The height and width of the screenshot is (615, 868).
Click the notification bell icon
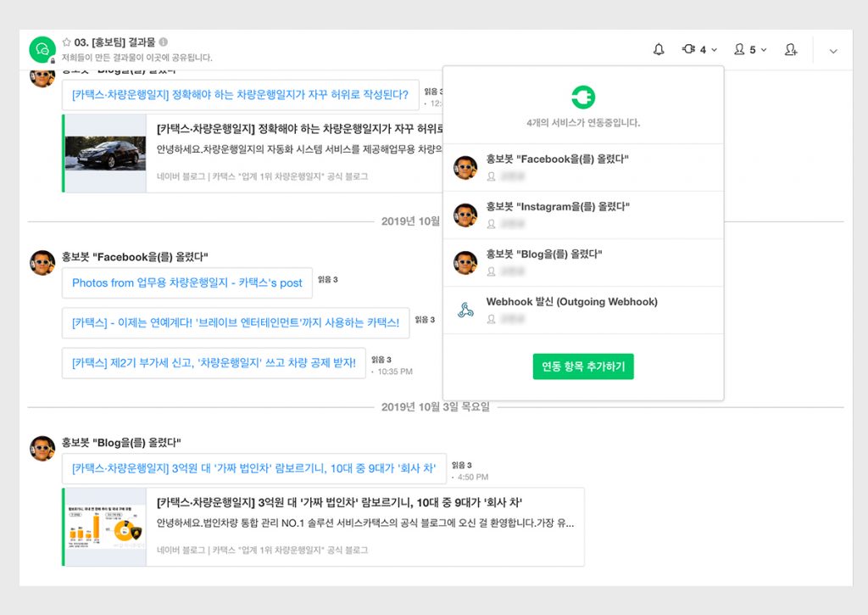coord(659,50)
